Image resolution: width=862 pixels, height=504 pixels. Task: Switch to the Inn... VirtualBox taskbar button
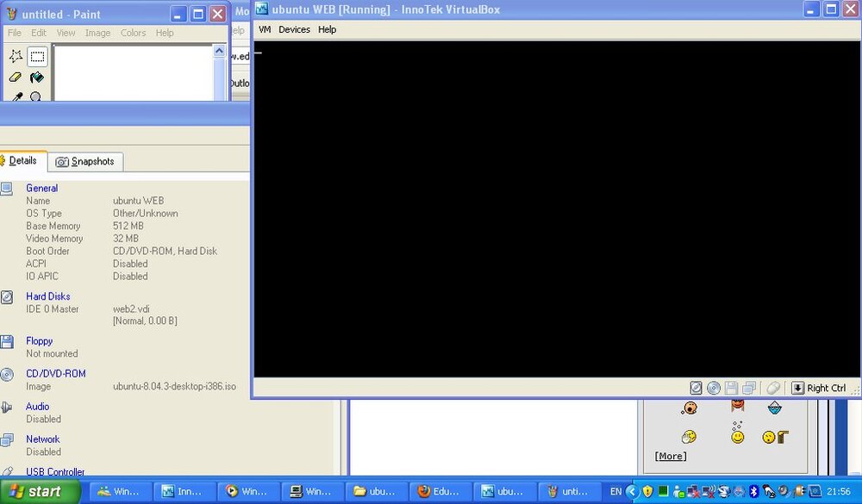(x=185, y=491)
